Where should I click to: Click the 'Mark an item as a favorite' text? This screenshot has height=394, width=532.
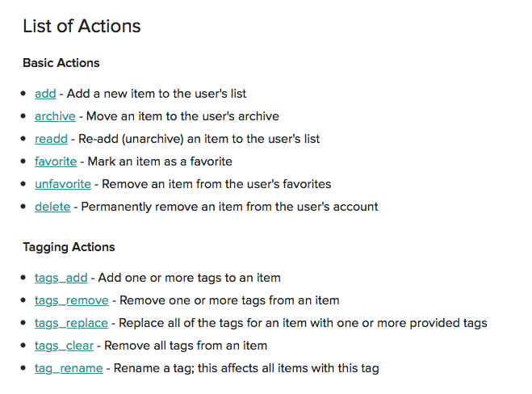click(160, 161)
